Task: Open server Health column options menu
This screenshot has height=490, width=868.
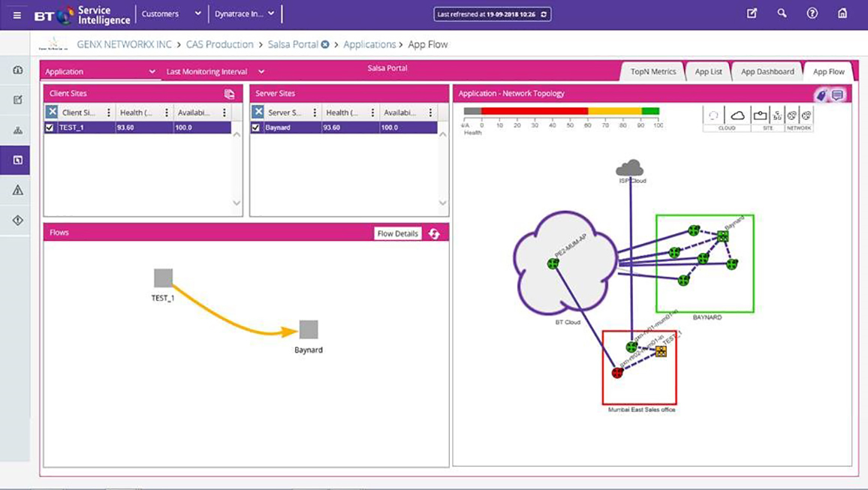Action: (372, 113)
